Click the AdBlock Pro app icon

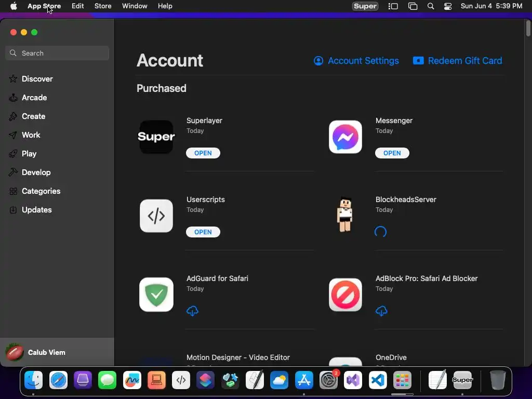point(345,295)
